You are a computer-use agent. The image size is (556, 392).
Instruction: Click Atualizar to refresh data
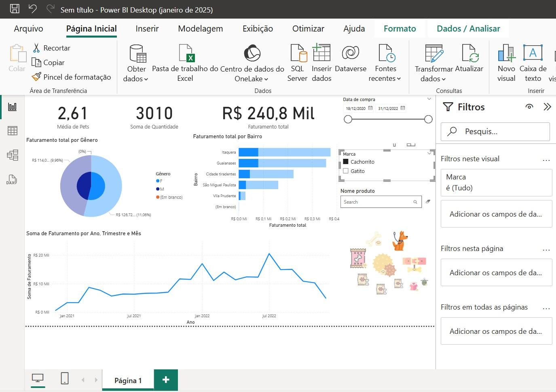(469, 59)
